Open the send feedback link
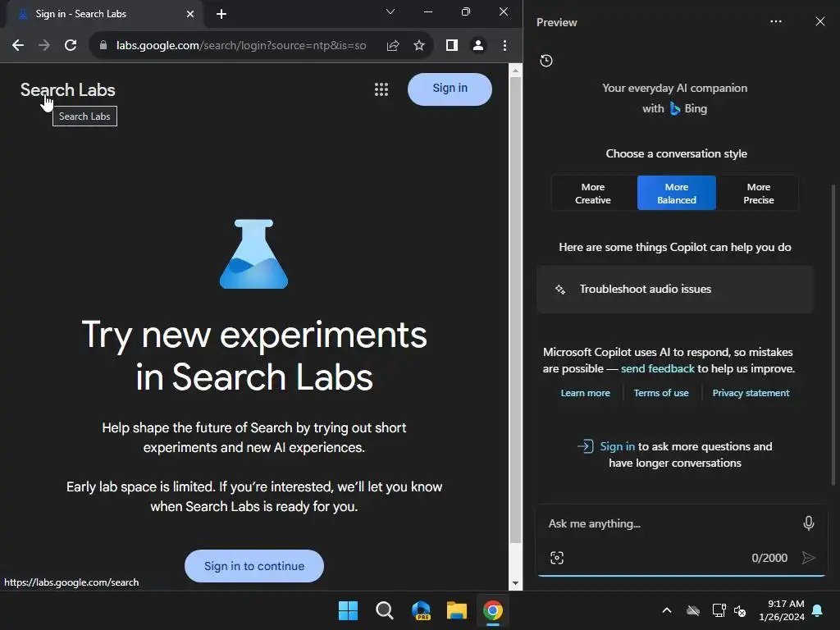 click(657, 368)
